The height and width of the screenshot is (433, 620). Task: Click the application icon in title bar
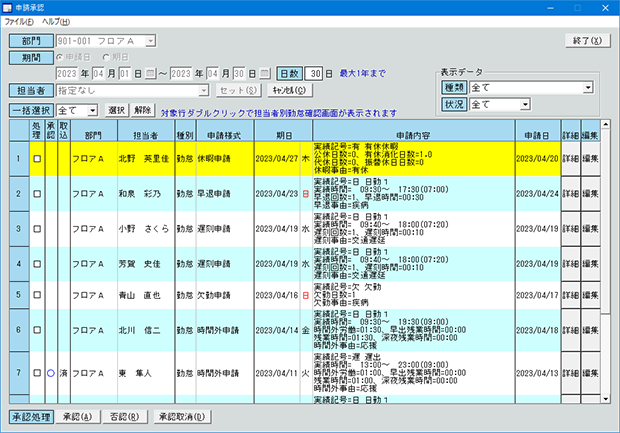coord(7,8)
